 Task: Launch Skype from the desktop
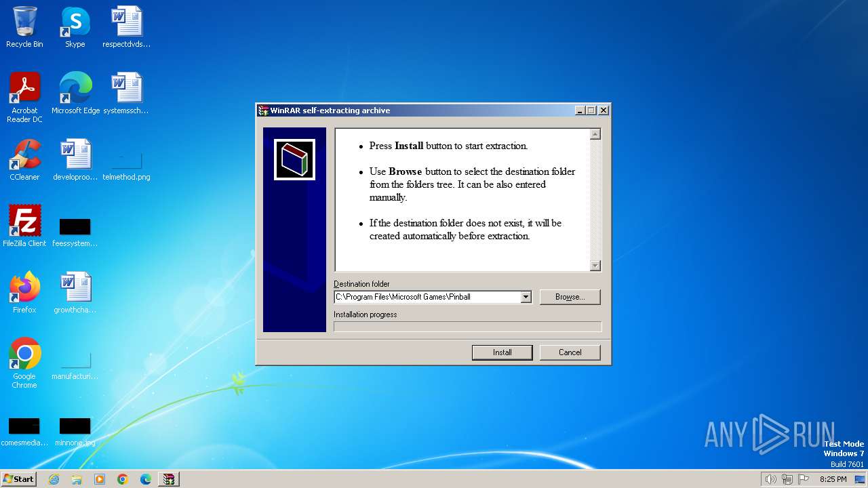[x=75, y=27]
